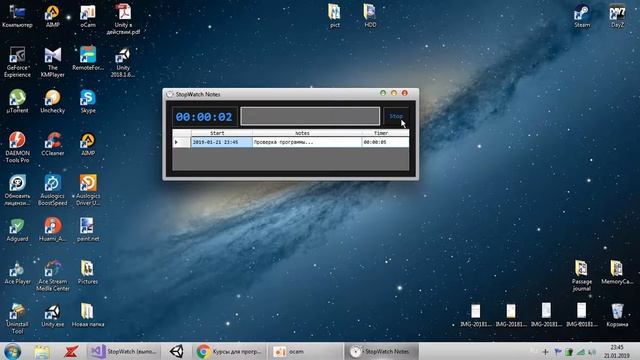Click the 'Проверка программы...' notes cell

307,142
